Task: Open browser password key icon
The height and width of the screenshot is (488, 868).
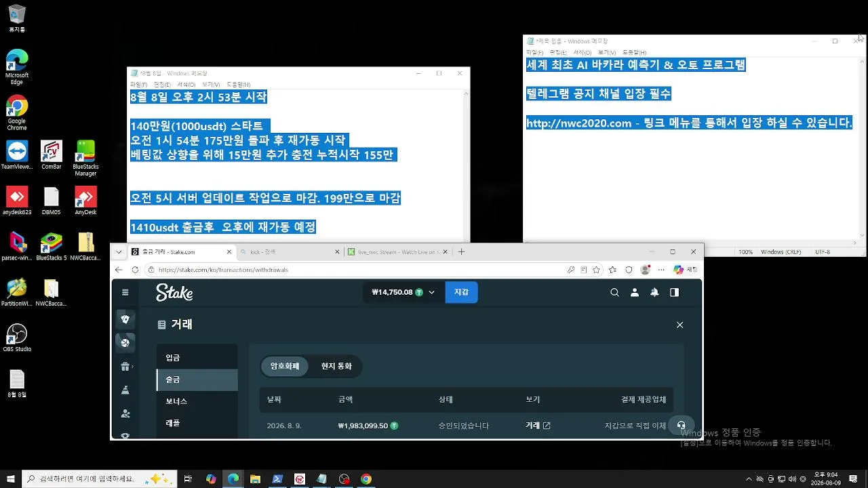Action: (x=571, y=270)
